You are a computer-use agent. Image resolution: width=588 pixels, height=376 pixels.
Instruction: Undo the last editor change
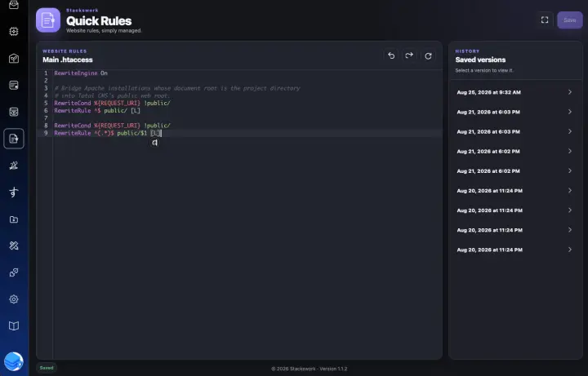click(x=391, y=55)
